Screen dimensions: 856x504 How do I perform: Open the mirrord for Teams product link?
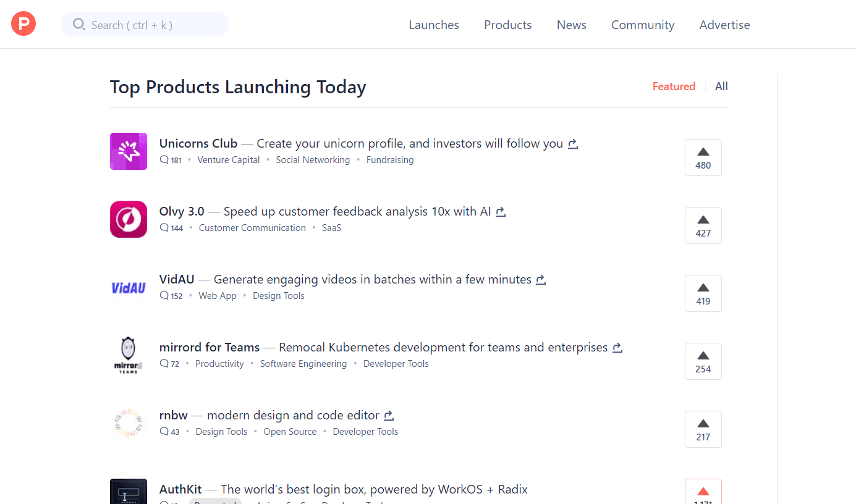(210, 347)
